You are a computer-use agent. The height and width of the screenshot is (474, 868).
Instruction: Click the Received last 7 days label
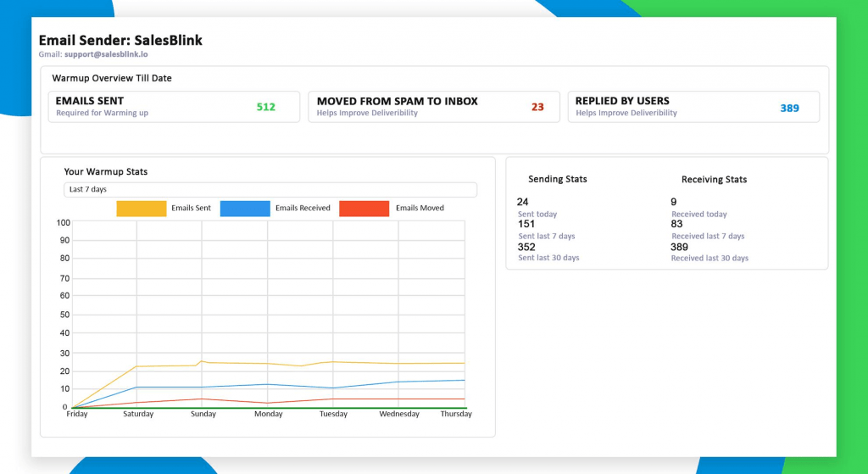[x=708, y=236]
